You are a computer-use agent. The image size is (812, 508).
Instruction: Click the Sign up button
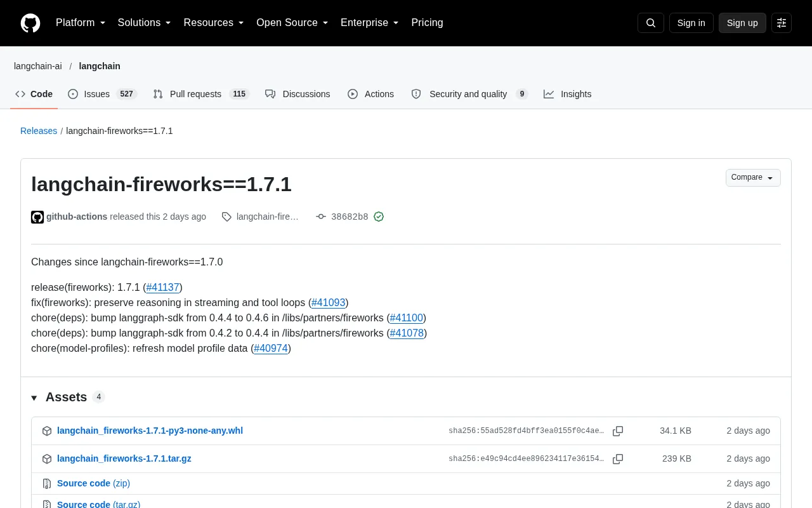[742, 23]
